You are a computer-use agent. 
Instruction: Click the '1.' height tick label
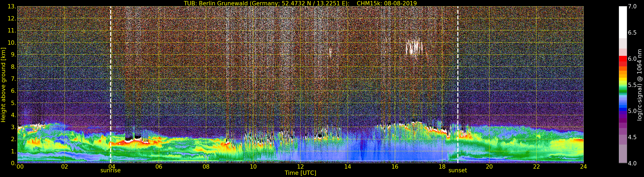(13, 151)
